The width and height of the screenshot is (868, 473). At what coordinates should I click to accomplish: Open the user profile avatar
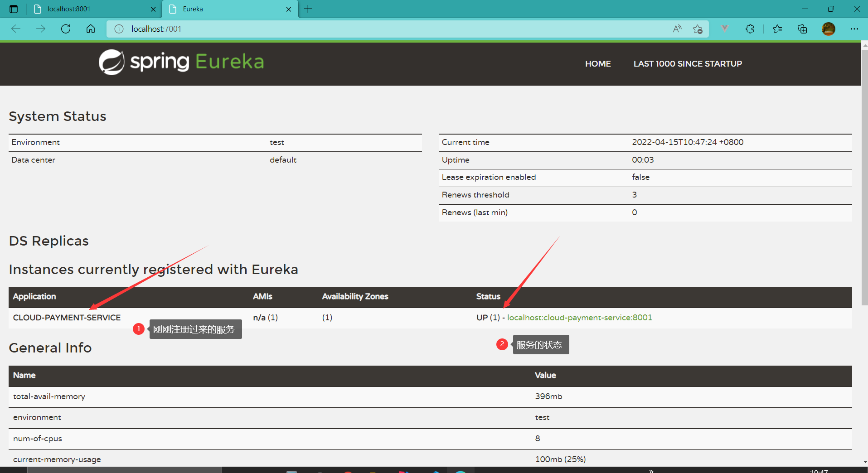(828, 29)
